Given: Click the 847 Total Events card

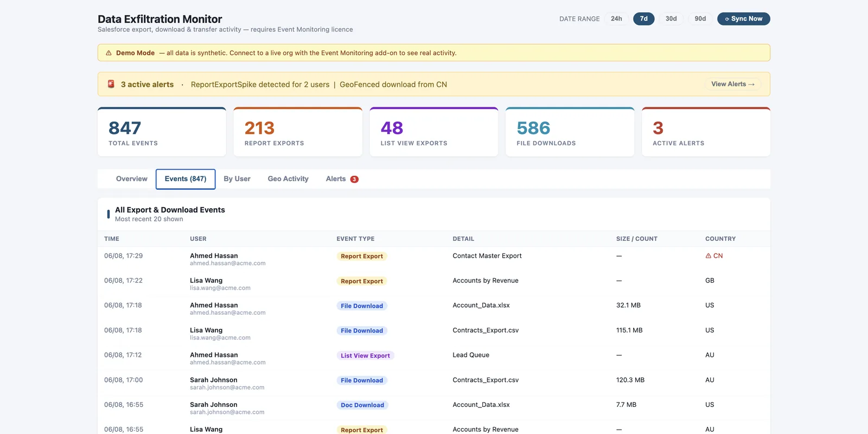Looking at the screenshot, I should [x=162, y=132].
